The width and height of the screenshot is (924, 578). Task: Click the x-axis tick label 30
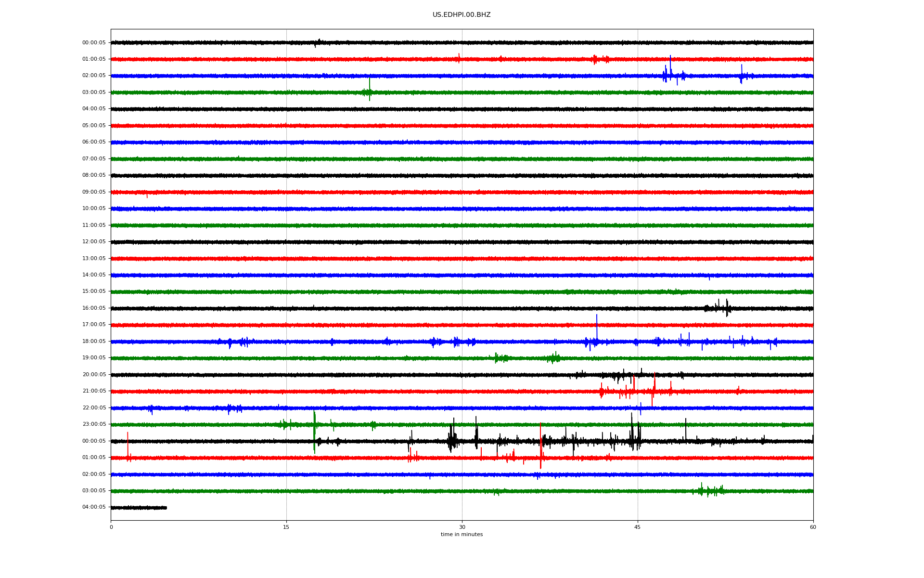[462, 527]
